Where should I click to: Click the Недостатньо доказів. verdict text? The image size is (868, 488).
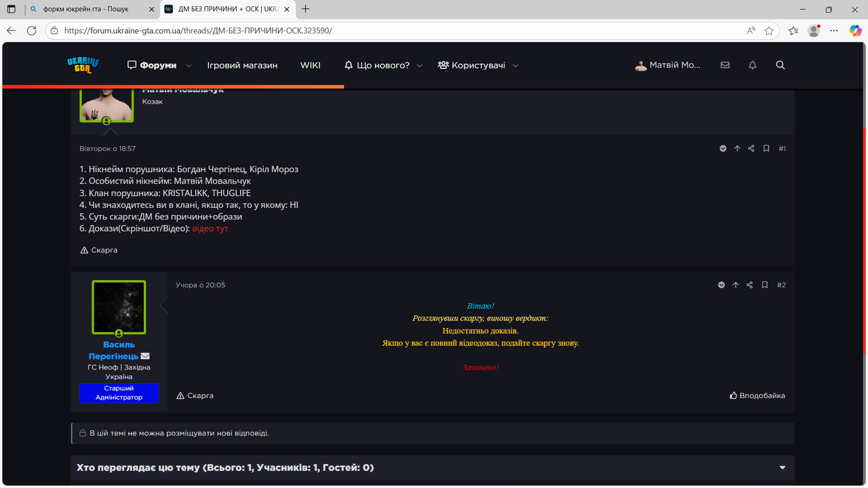[x=481, y=331]
